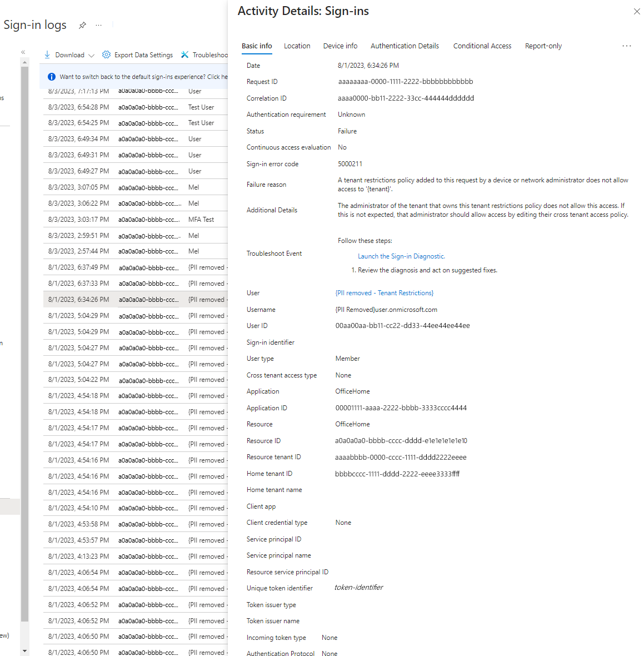This screenshot has height=656, width=644.
Task: Click the User ID value 00aa00aa-bb11-cc22-dd33-44ee44ee44ee
Action: (402, 325)
